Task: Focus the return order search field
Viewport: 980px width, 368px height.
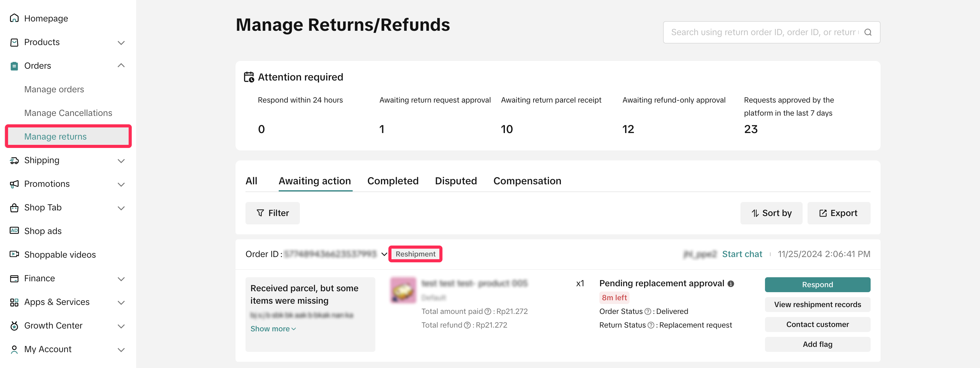Action: [x=763, y=32]
